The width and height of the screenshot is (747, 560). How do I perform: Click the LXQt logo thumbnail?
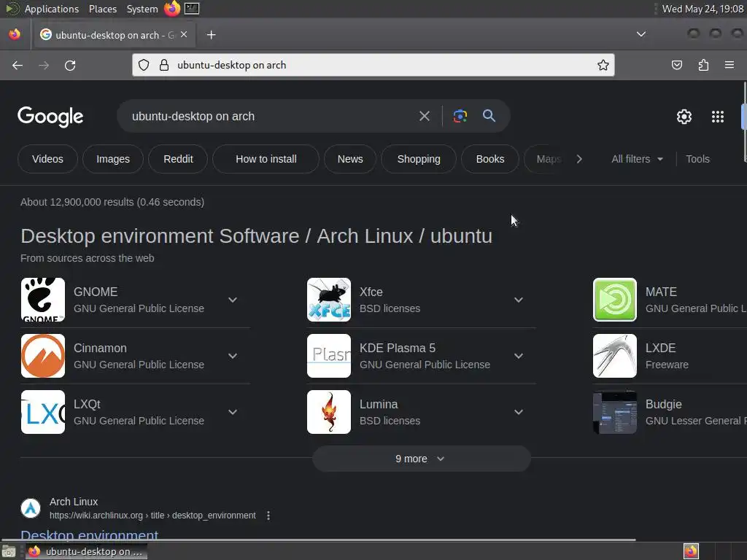43,413
